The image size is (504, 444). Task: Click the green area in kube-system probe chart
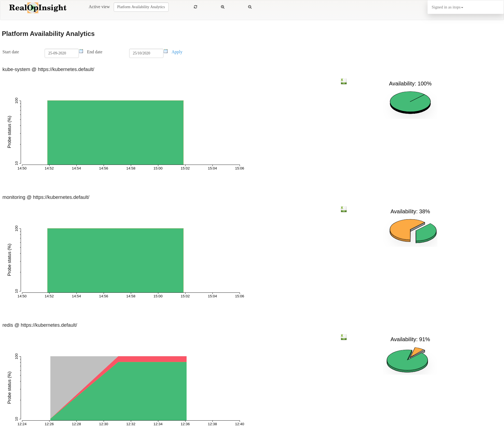coord(115,132)
